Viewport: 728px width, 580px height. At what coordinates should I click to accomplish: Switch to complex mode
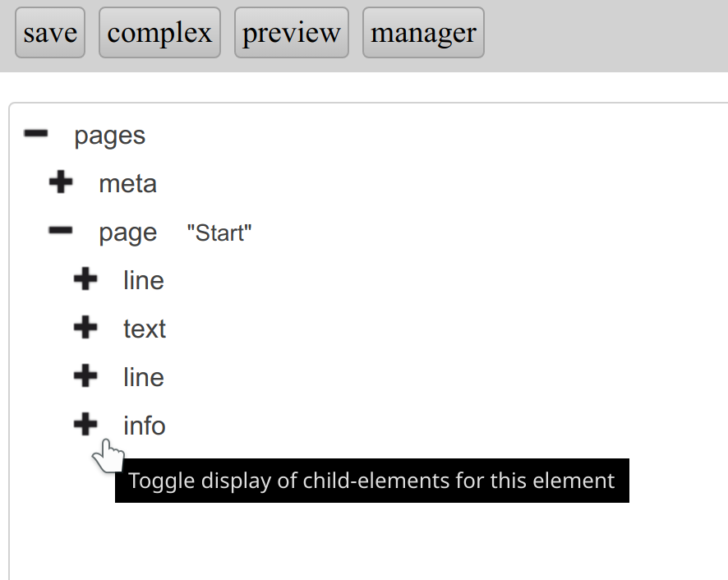point(159,33)
